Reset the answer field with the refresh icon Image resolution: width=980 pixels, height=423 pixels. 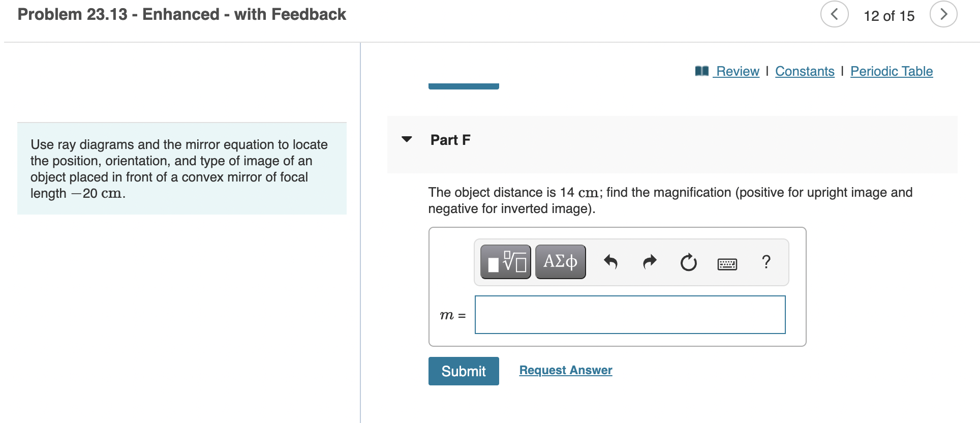click(688, 262)
